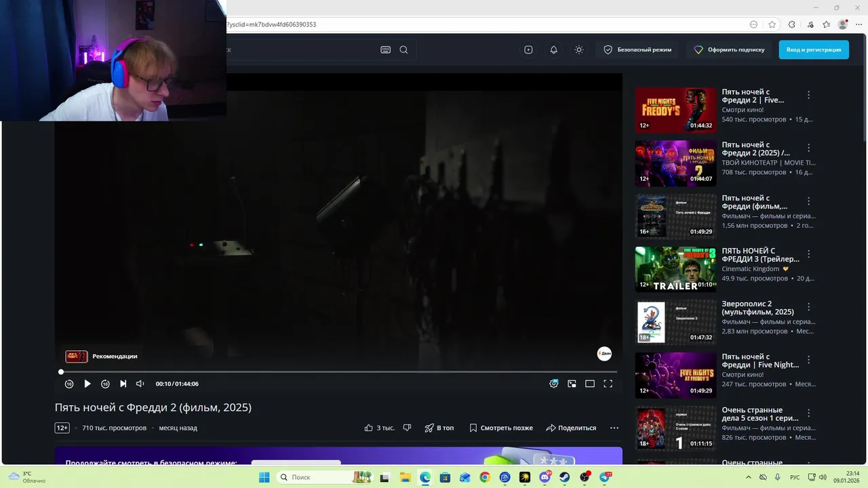Toggle light/dark theme sun icon
The width and height of the screenshot is (868, 488).
pyautogui.click(x=578, y=49)
